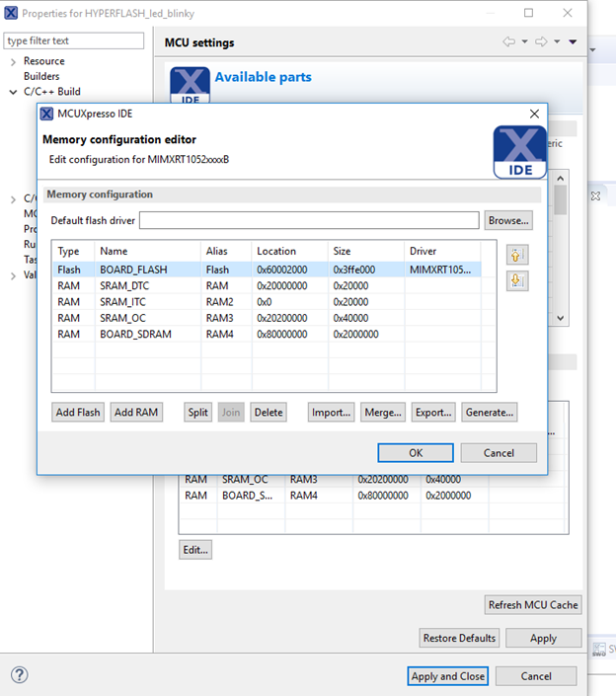The width and height of the screenshot is (616, 696).
Task: Select the C/C++ Build tree item
Action: tap(52, 92)
